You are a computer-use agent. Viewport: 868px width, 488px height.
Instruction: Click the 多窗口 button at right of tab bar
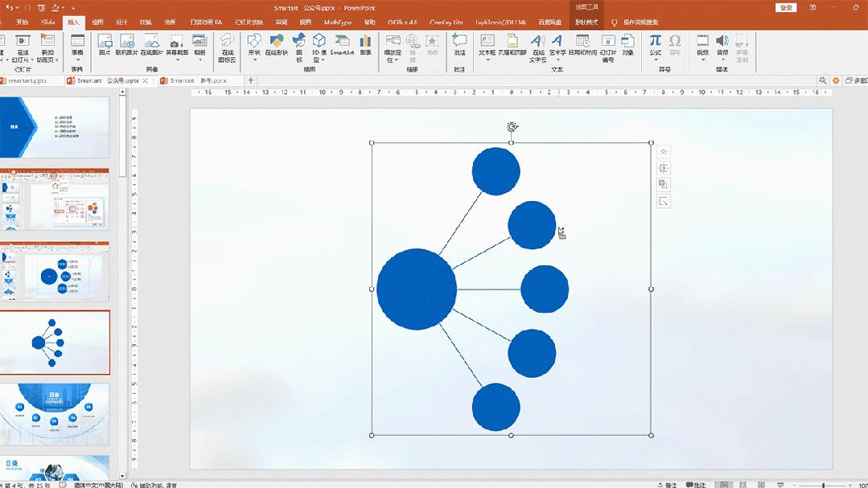point(856,80)
